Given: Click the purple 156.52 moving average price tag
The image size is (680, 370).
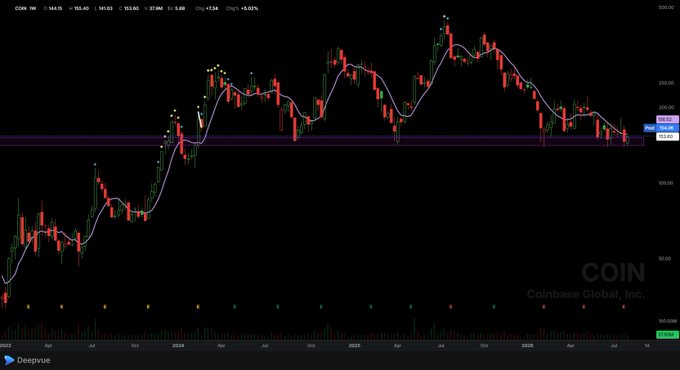Looking at the screenshot, I should coord(667,119).
